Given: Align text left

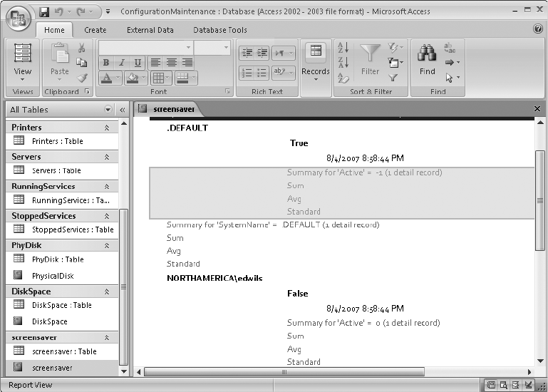Looking at the screenshot, I should pos(155,63).
